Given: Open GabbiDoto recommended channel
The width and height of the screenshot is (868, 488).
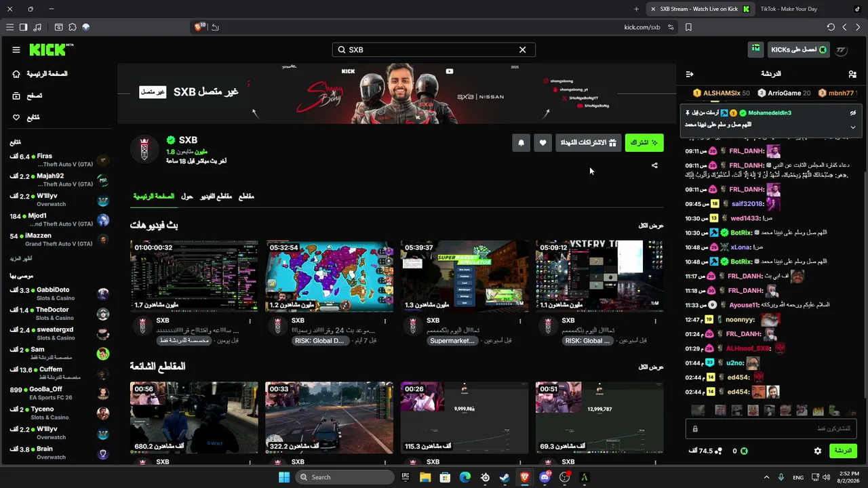Looking at the screenshot, I should click(60, 294).
